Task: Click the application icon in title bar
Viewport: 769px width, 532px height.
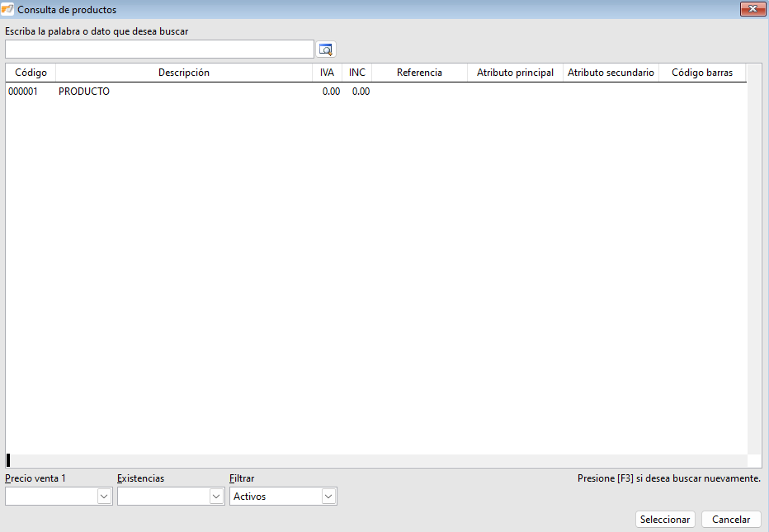Action: (8, 10)
